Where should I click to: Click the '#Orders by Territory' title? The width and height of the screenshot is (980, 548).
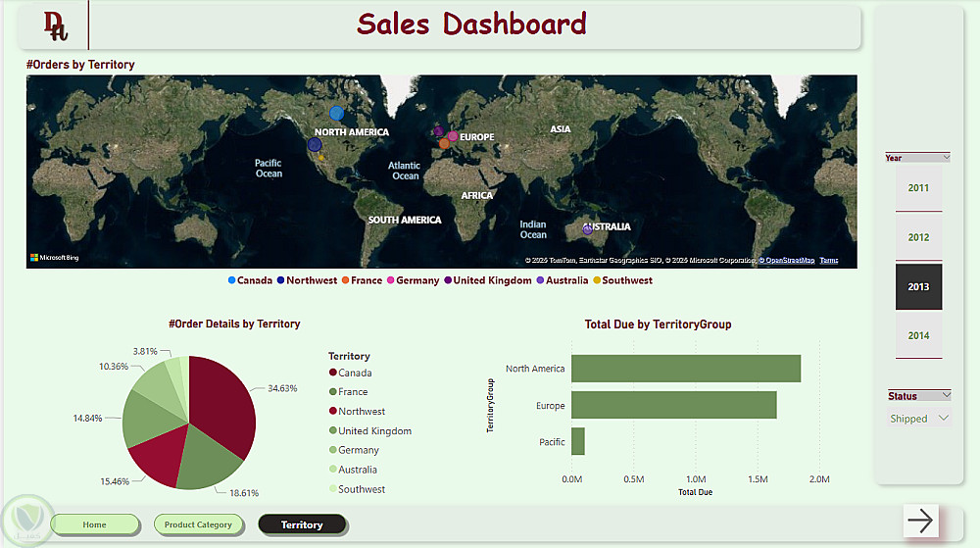tap(80, 65)
